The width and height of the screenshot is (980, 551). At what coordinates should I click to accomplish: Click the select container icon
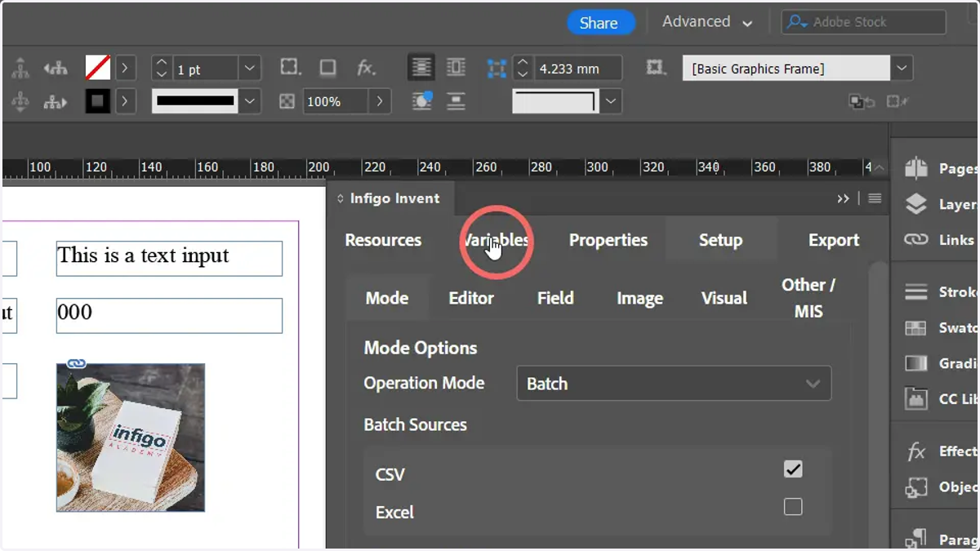[20, 68]
